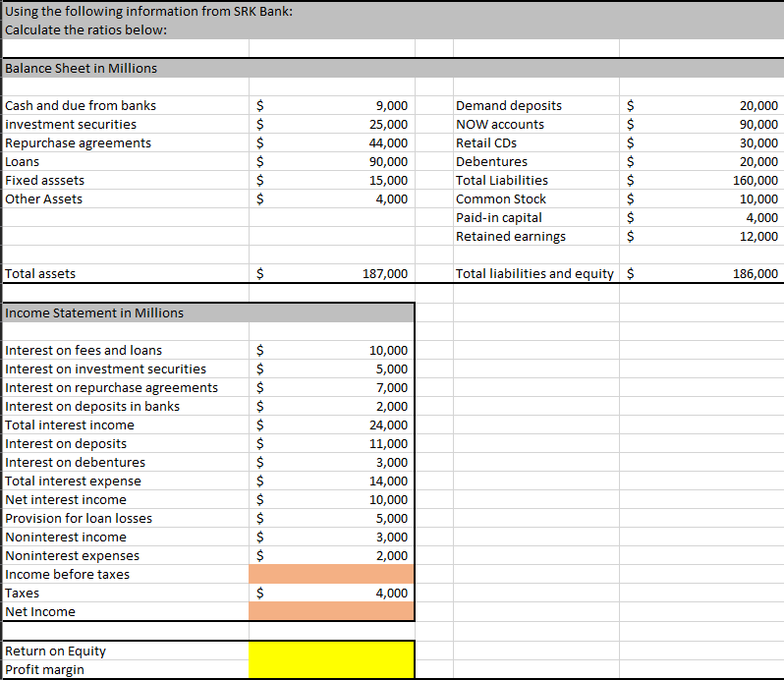
Task: Select the 'NOW accounts' label cell
Action: click(536, 124)
